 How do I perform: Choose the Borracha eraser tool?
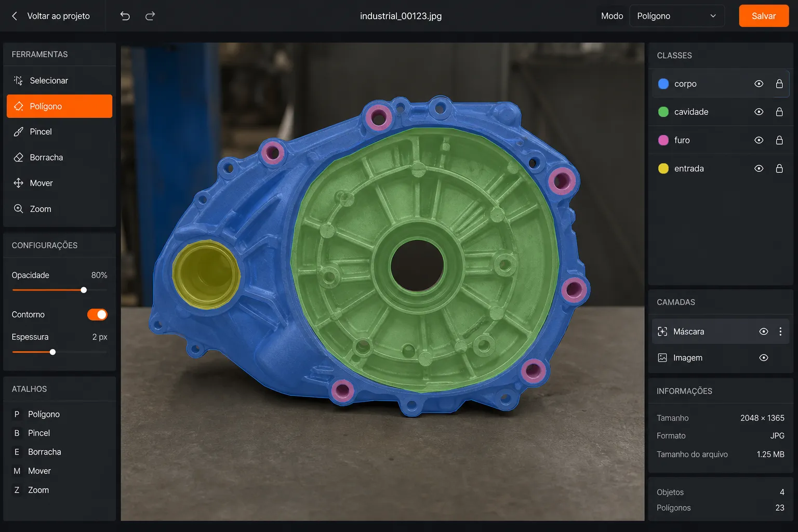pos(59,157)
